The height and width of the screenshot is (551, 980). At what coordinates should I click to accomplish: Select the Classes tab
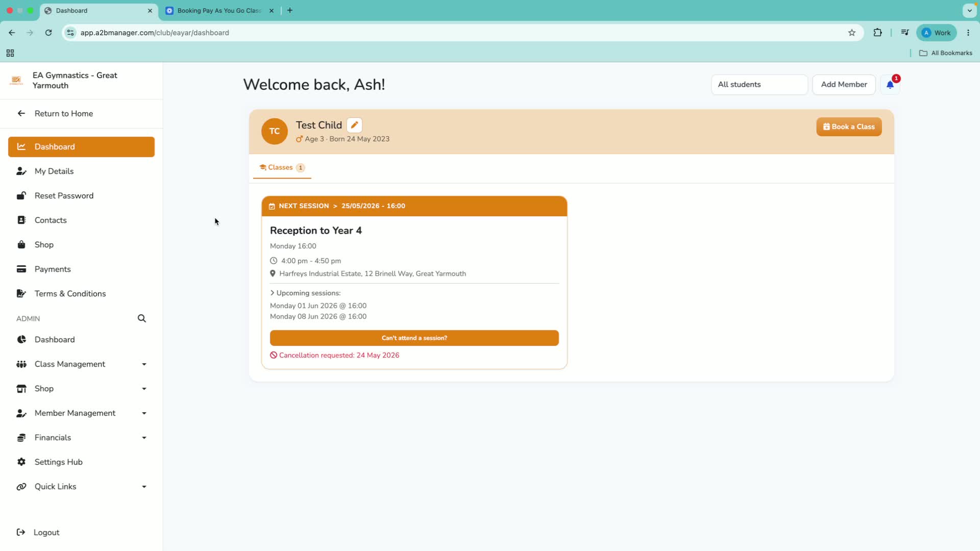[x=282, y=167]
